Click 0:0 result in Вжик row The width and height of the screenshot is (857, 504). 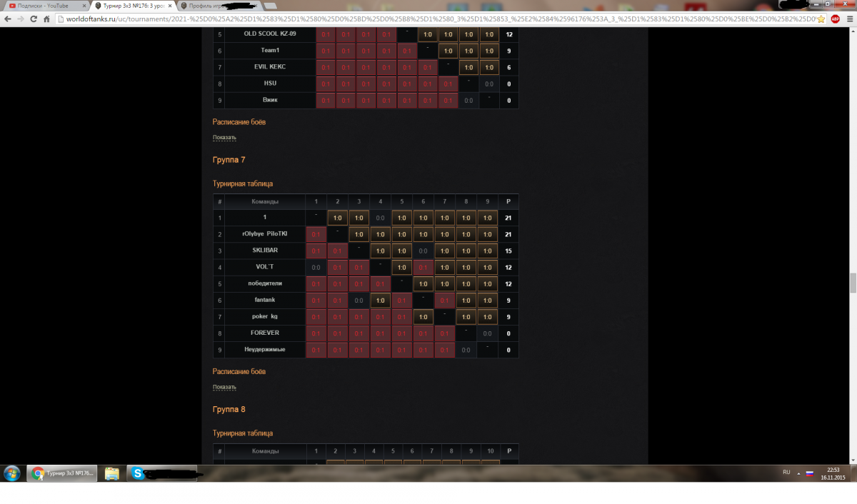pos(467,100)
